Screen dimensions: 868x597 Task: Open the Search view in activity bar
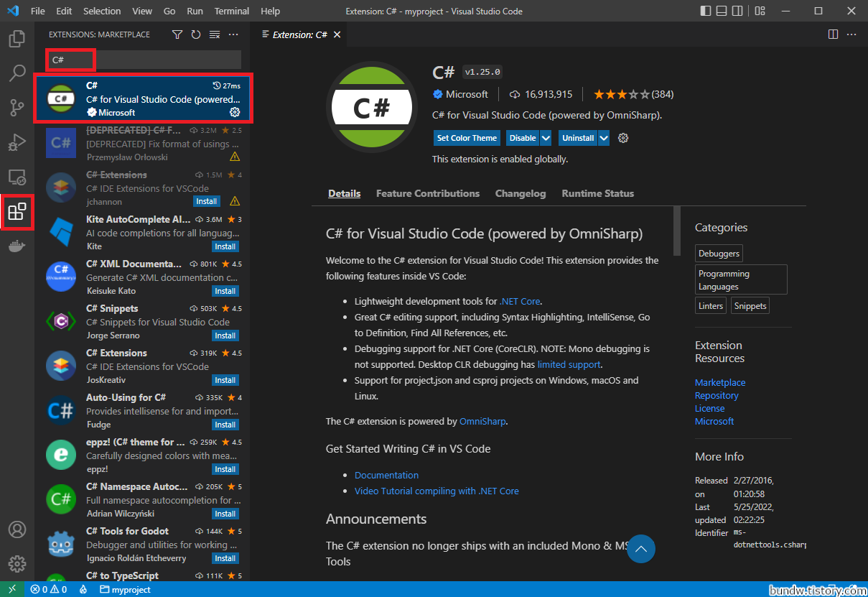pyautogui.click(x=17, y=74)
